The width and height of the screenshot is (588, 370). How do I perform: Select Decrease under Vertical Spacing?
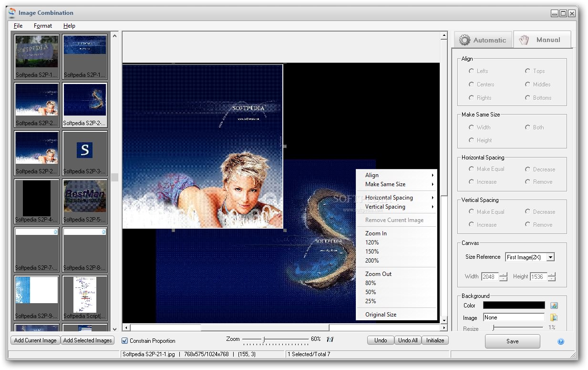[x=527, y=212]
